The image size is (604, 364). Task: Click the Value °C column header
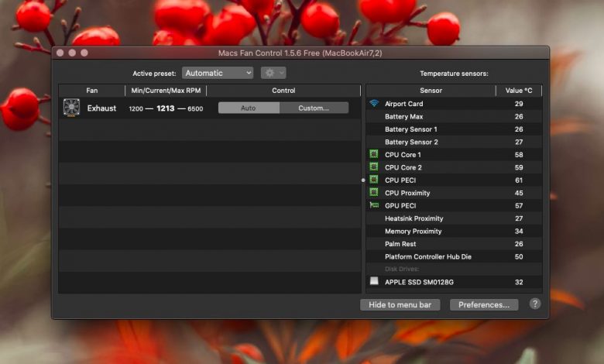519,91
